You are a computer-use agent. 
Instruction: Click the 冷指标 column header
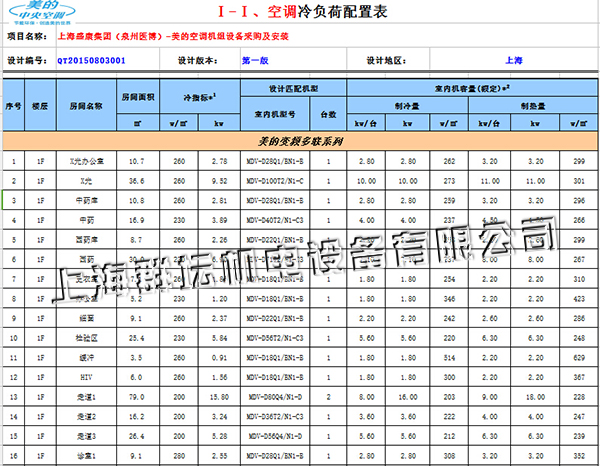pyautogui.click(x=200, y=97)
